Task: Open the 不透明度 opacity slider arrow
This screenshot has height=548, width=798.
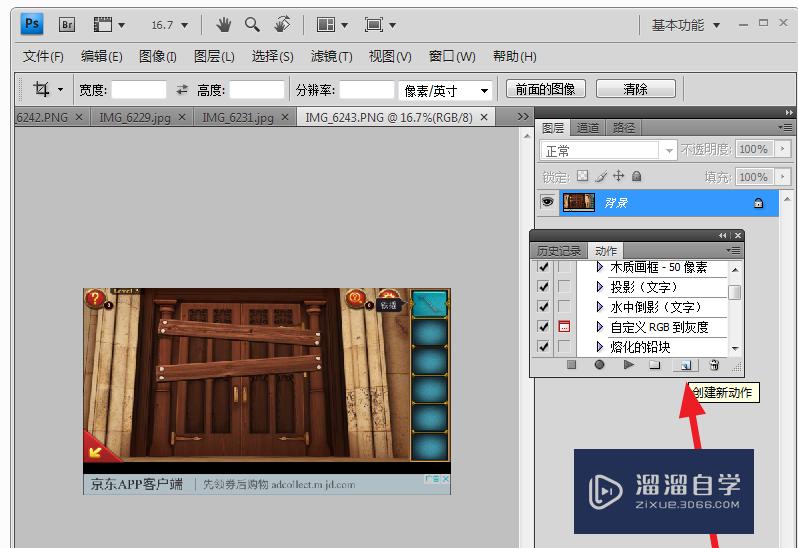Action: (782, 149)
